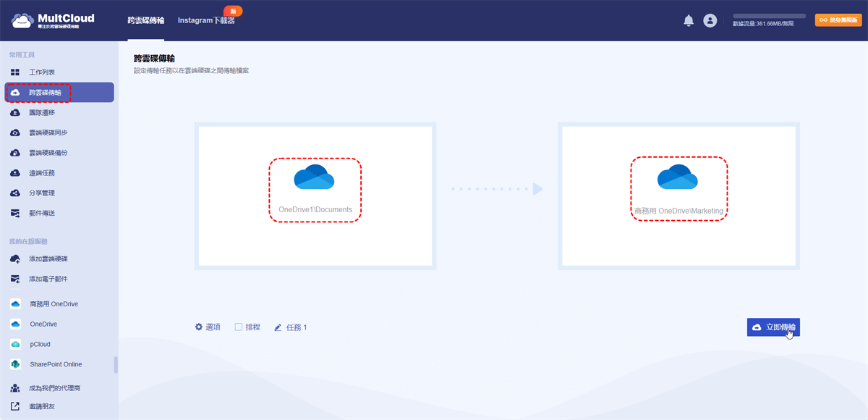Click the 選項 gear icon

(199, 327)
